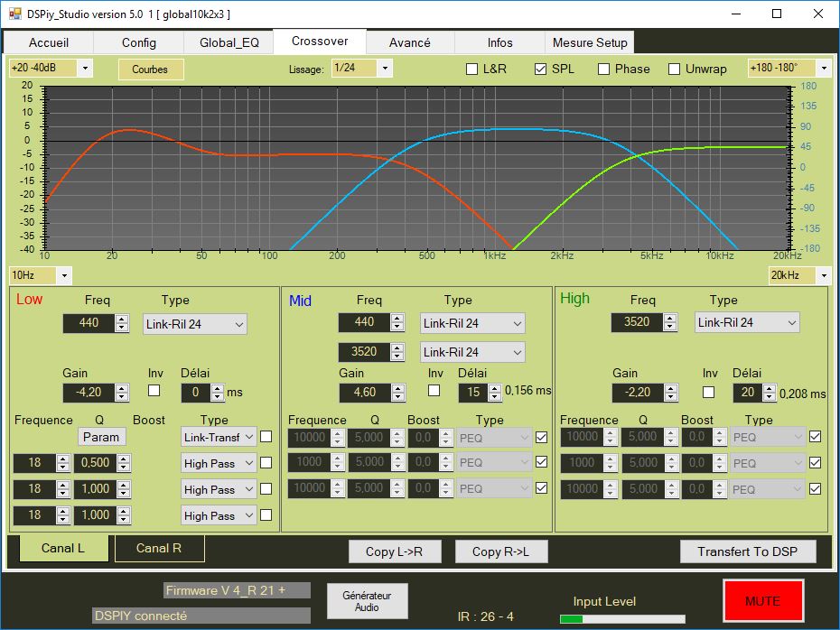
Task: Open the +20 -40dB scale dropdown
Action: 85,68
